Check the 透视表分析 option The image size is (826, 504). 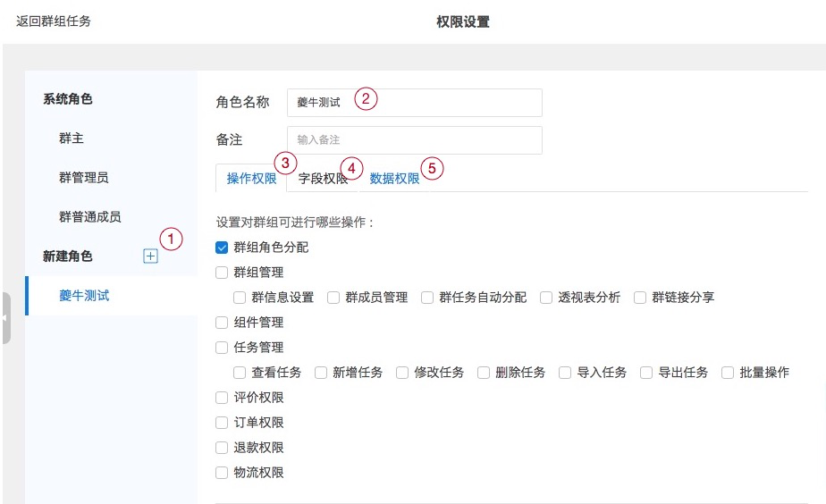pos(546,298)
